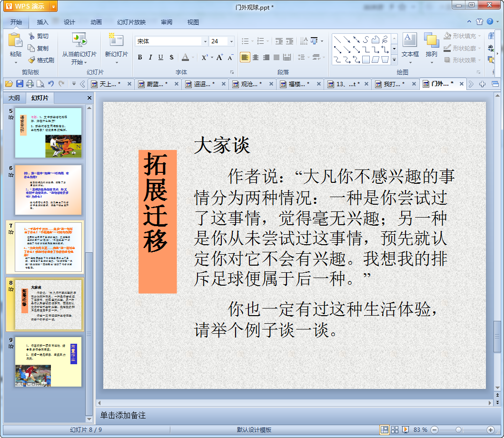Click the zoom in plus button
The height and width of the screenshot is (438, 504).
[491, 429]
